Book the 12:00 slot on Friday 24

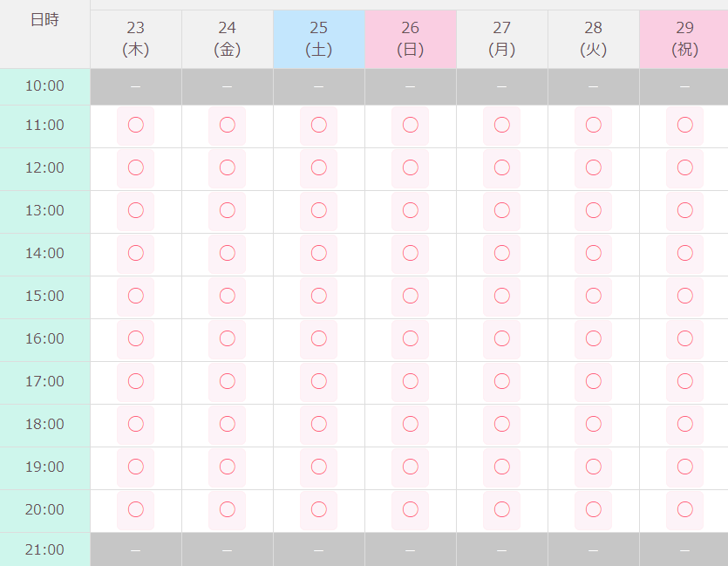[227, 167]
